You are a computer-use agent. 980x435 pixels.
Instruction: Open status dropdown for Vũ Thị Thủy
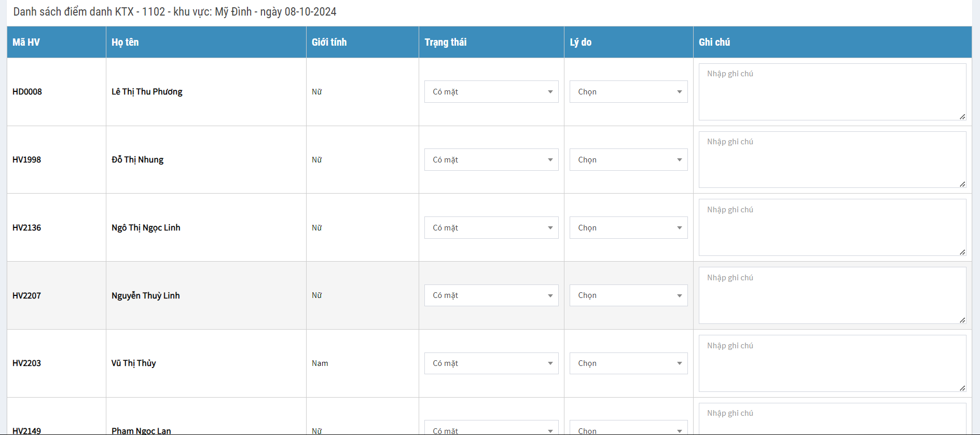click(x=491, y=363)
